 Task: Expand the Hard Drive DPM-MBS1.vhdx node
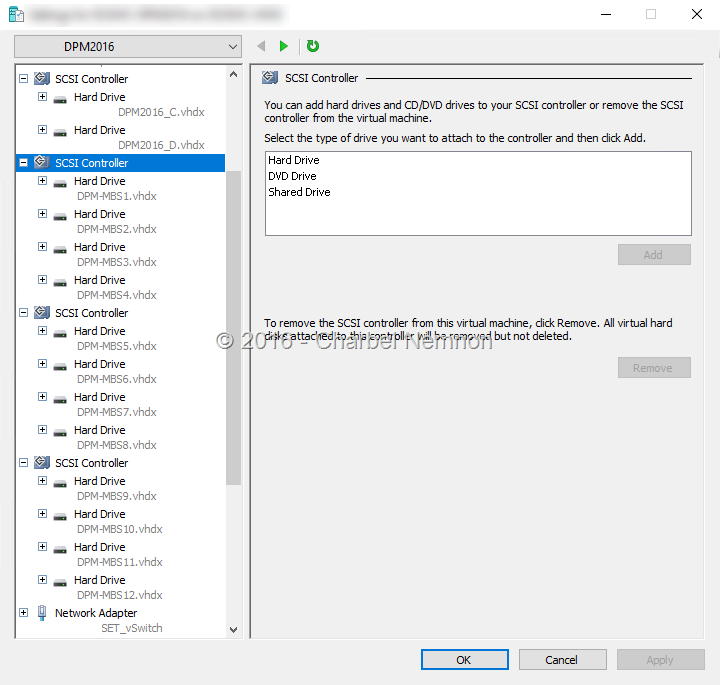(x=42, y=180)
